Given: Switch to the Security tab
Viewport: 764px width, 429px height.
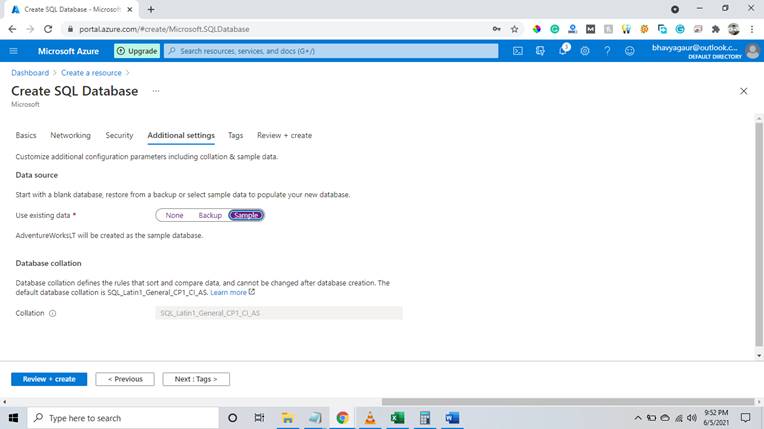Looking at the screenshot, I should 119,136.
